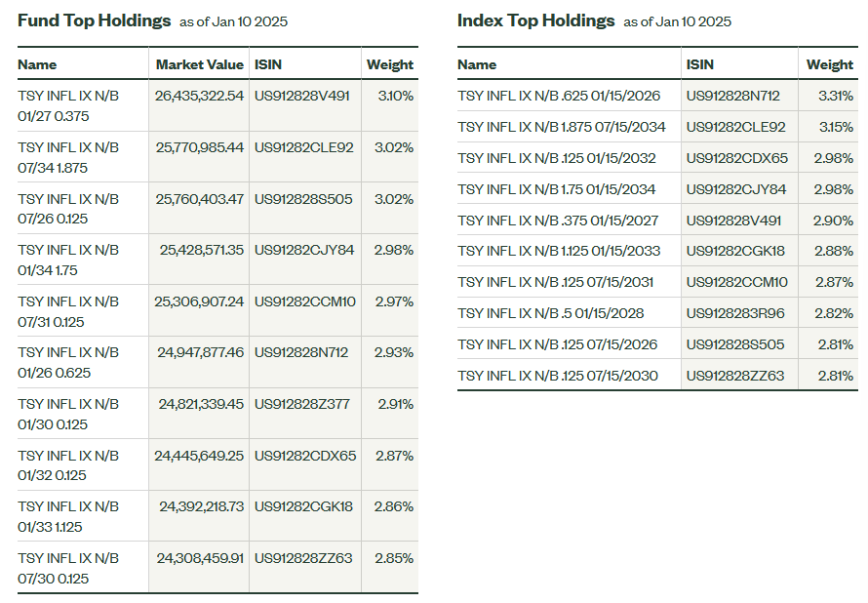Screen dimensions: 868x603
Task: Click Fund table ISIN US91282CJY84
Action: 304,250
